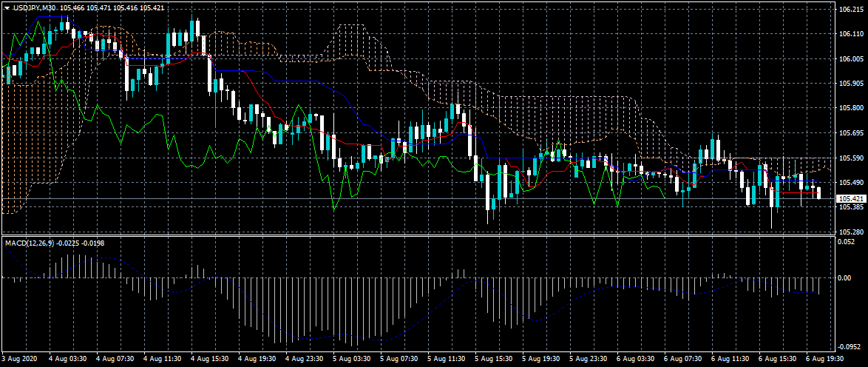Click the 6 Aug 03:30 time label
Image resolution: width=868 pixels, height=367 pixels.
[636, 359]
